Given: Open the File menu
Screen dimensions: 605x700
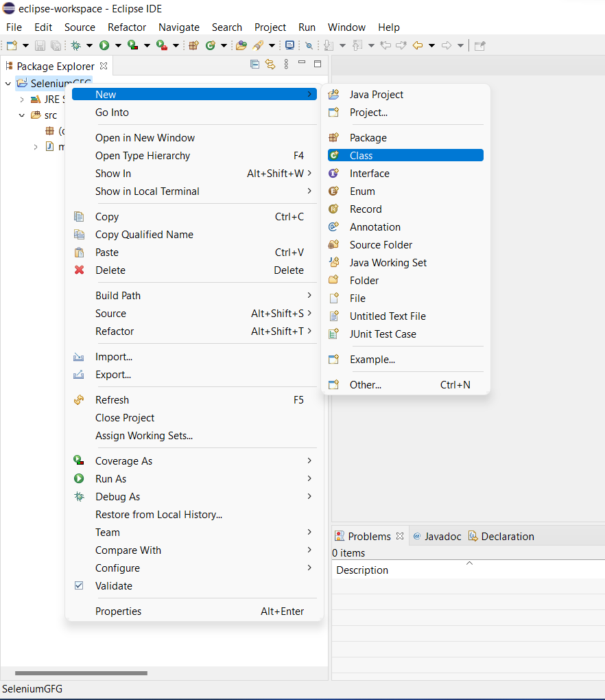Looking at the screenshot, I should tap(14, 27).
